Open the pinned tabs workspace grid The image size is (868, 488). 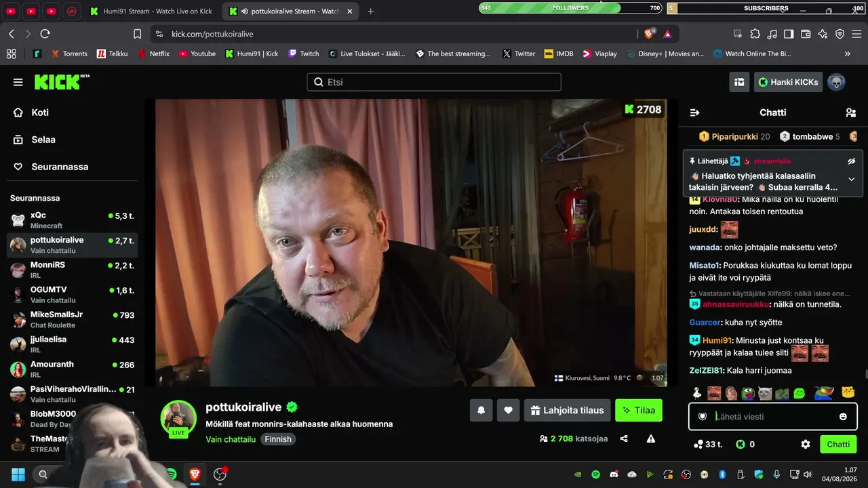tap(11, 54)
